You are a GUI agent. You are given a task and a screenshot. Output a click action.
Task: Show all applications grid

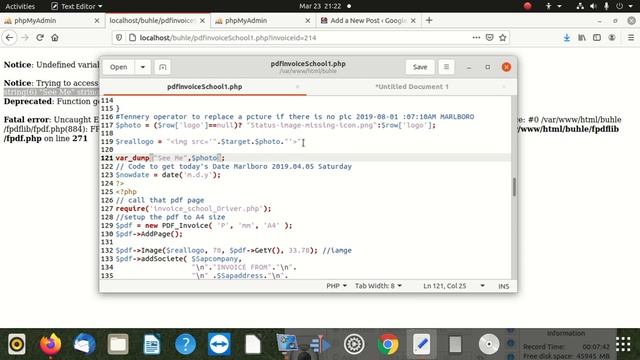pos(623,344)
